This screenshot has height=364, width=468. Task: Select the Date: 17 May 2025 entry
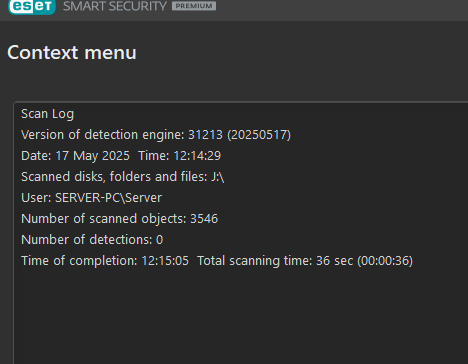click(x=75, y=156)
